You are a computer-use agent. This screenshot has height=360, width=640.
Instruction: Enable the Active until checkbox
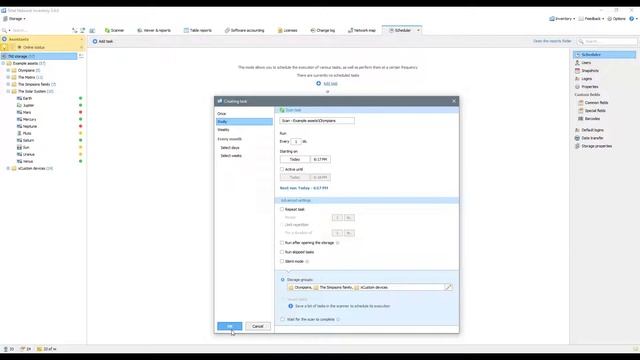pos(282,169)
